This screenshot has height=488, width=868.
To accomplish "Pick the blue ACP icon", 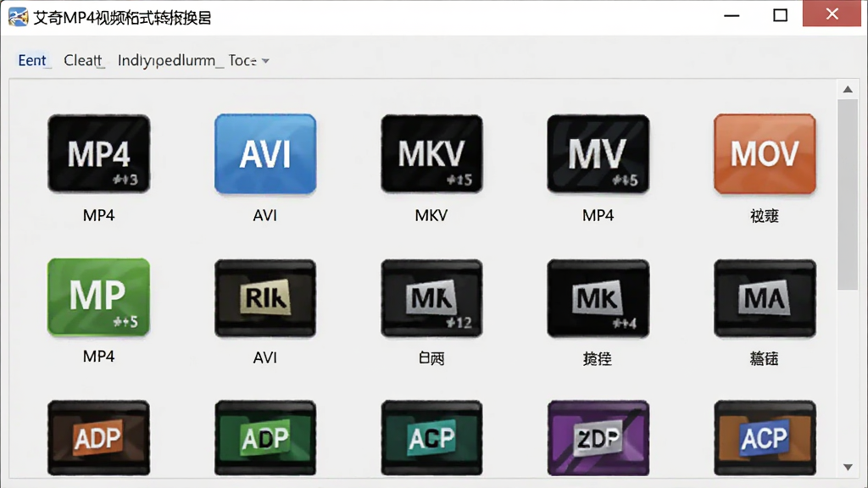I will pos(765,438).
